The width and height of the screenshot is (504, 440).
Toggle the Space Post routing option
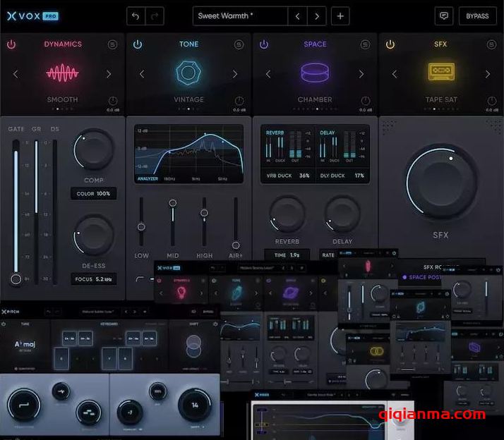tap(422, 277)
